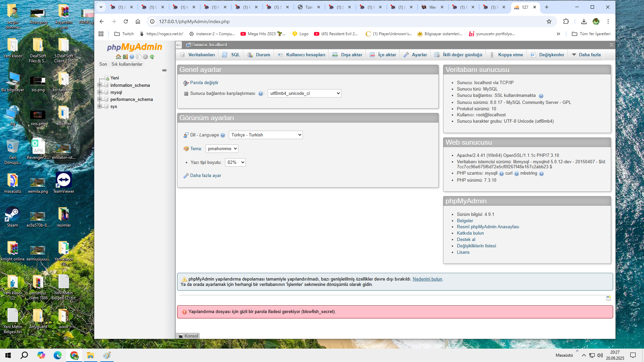Click help icon beside collation label
The width and height of the screenshot is (644, 362).
pos(261,94)
